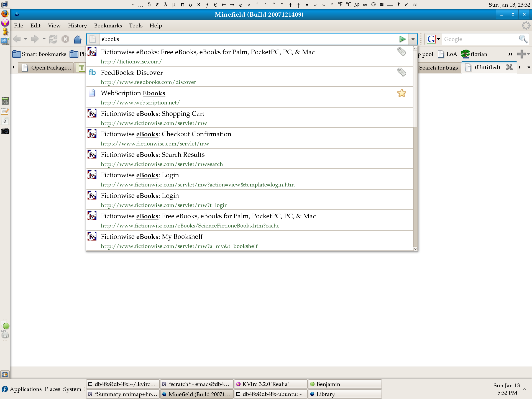
Task: Open the Smart Bookmarks folder
Action: pyautogui.click(x=39, y=54)
